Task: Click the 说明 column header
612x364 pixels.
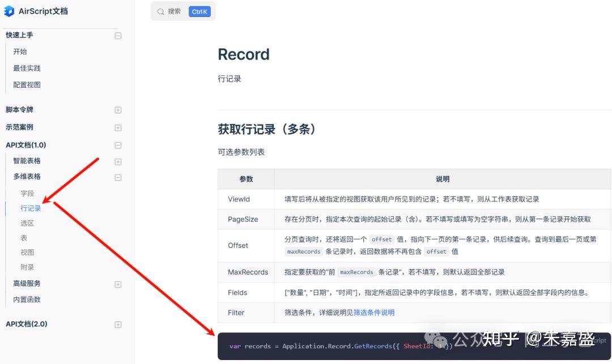Action: pos(443,179)
